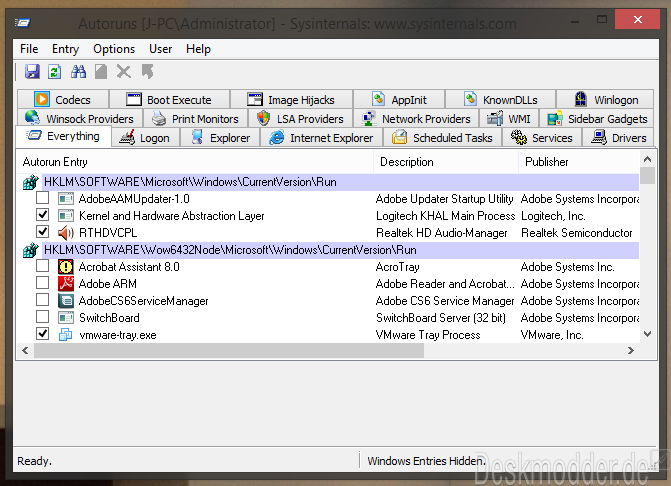Enable the SwitchBoard checkbox
The image size is (671, 486).
point(42,317)
